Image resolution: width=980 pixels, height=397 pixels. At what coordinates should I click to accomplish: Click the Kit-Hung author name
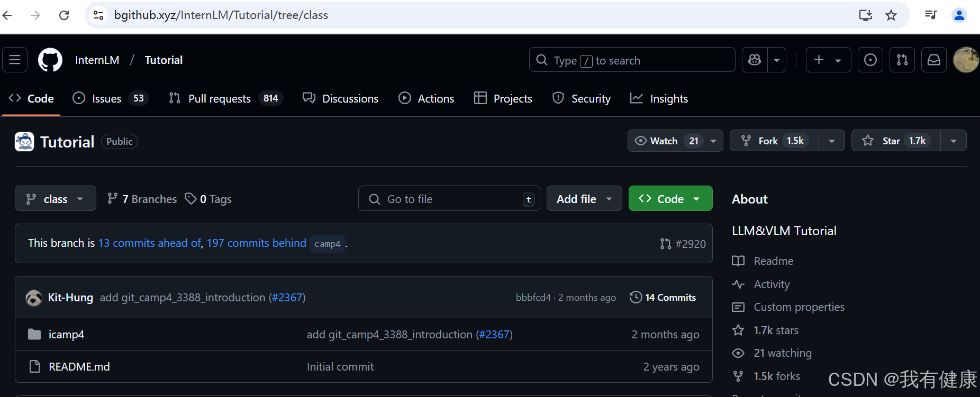pyautogui.click(x=70, y=298)
